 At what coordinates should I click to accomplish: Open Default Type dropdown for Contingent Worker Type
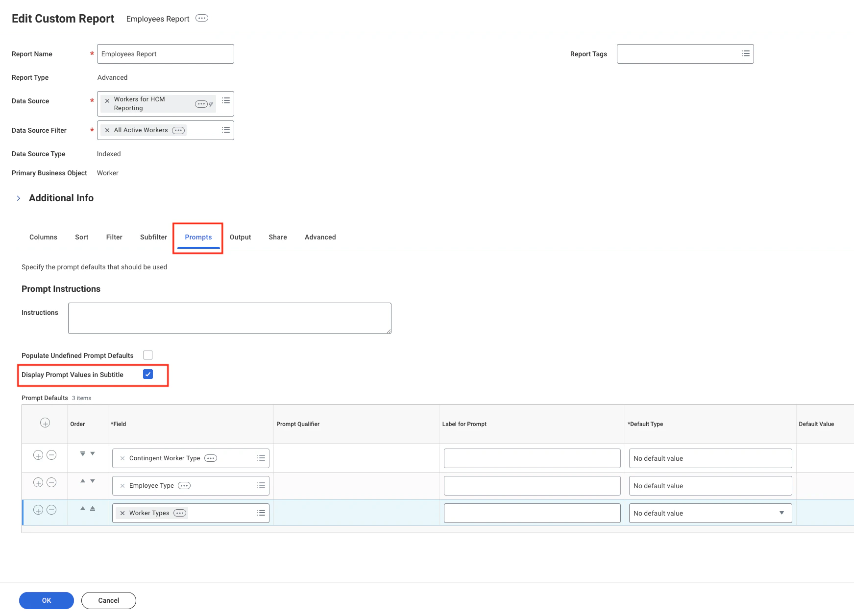click(x=710, y=458)
